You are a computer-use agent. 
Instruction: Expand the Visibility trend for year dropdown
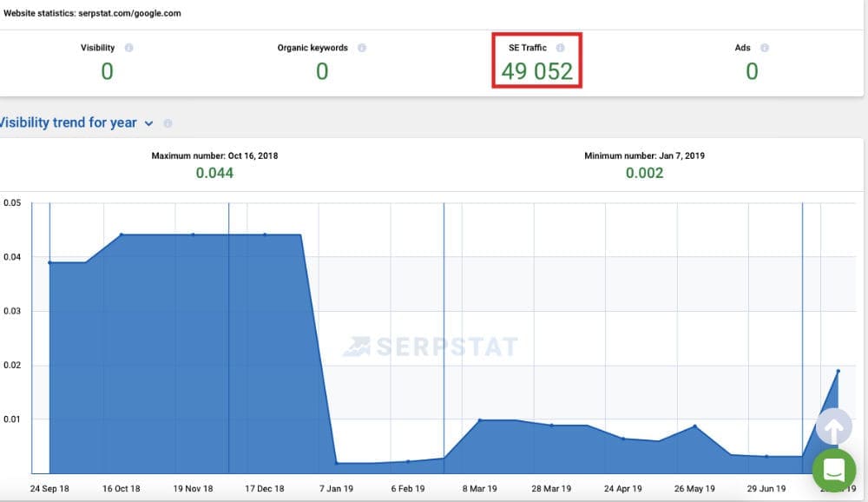pyautogui.click(x=149, y=123)
